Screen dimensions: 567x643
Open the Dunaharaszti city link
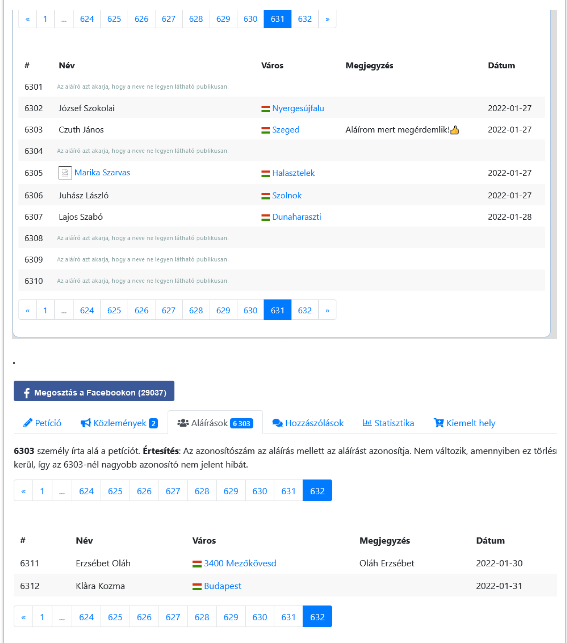click(x=297, y=217)
